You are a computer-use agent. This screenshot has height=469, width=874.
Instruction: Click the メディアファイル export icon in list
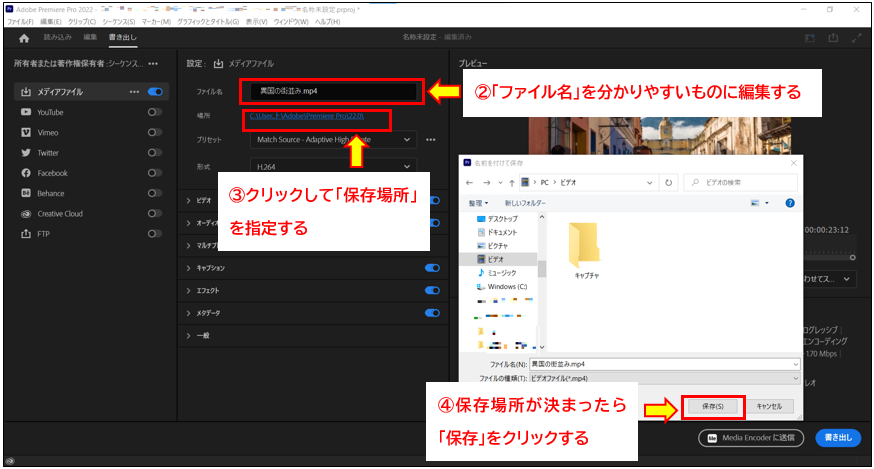coord(26,91)
